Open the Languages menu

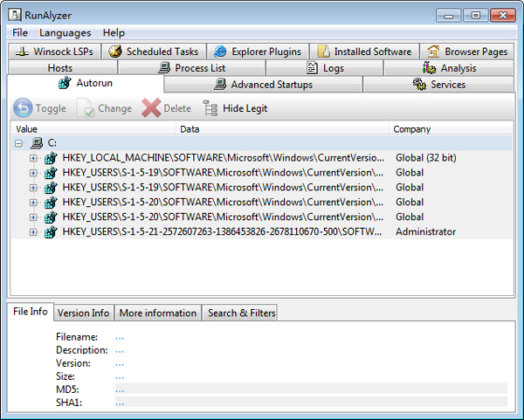click(x=65, y=33)
